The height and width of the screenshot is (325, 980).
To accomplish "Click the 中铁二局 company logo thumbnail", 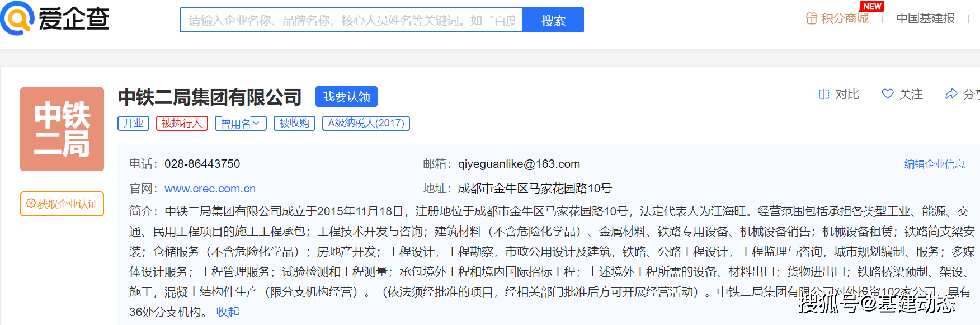I will pos(62,129).
